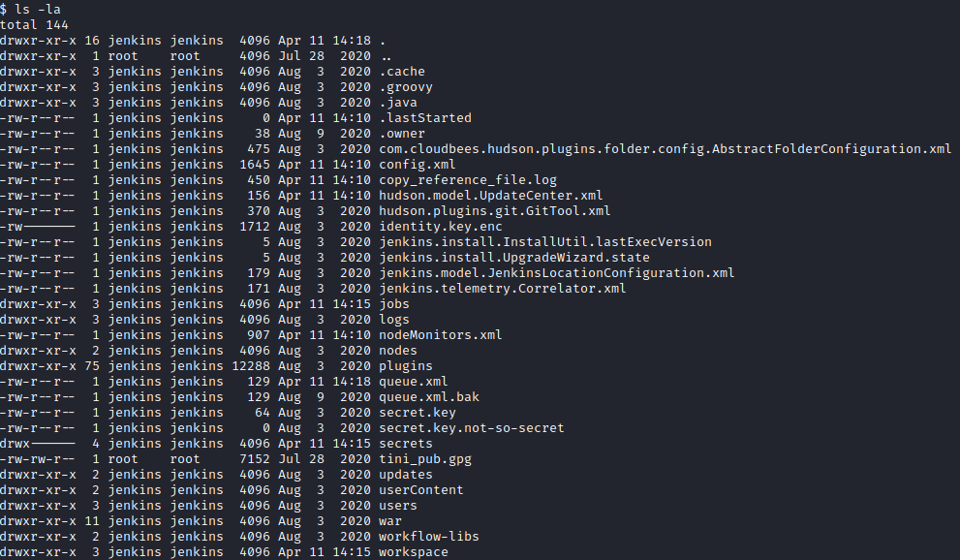Image resolution: width=960 pixels, height=560 pixels.
Task: Select the copy_reference_file.log filename
Action: pyautogui.click(x=467, y=179)
